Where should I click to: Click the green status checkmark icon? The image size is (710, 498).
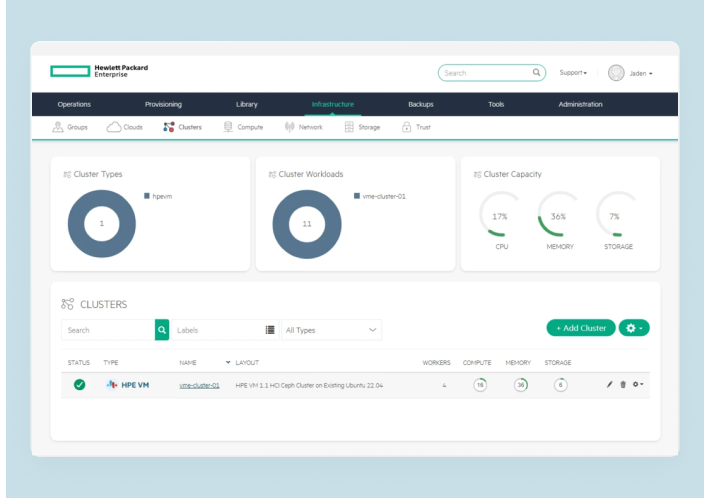click(79, 385)
